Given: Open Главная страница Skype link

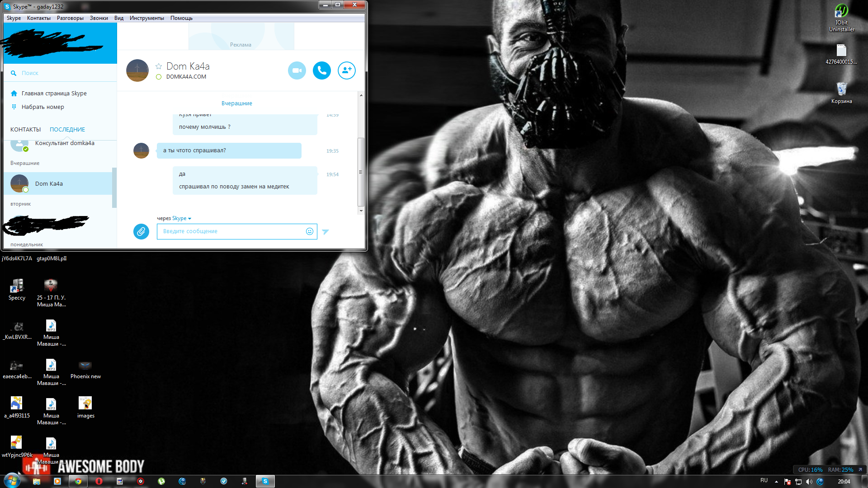Looking at the screenshot, I should coord(54,94).
